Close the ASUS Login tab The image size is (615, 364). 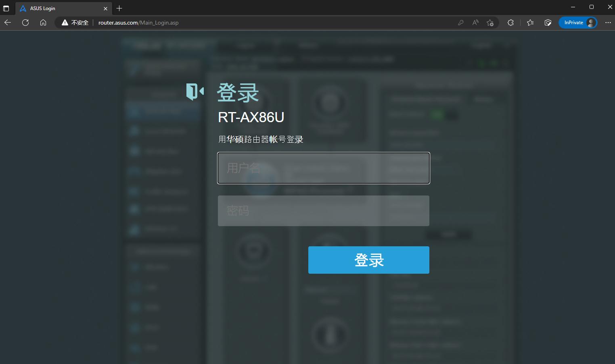pos(106,8)
